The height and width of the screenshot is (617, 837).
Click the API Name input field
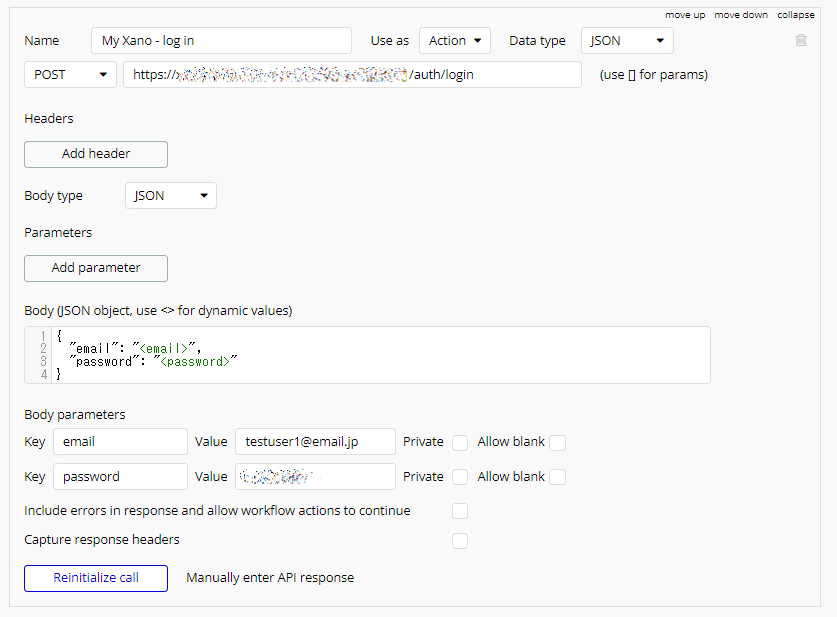click(221, 41)
